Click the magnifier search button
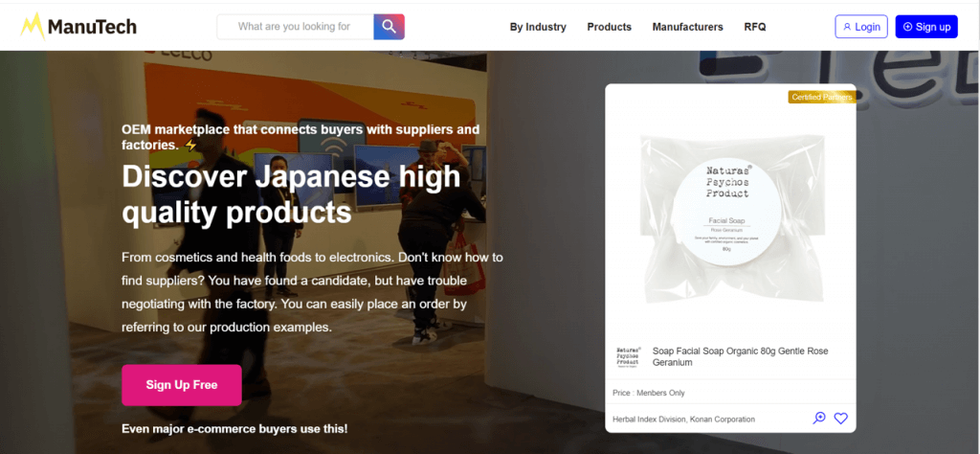 [x=389, y=27]
